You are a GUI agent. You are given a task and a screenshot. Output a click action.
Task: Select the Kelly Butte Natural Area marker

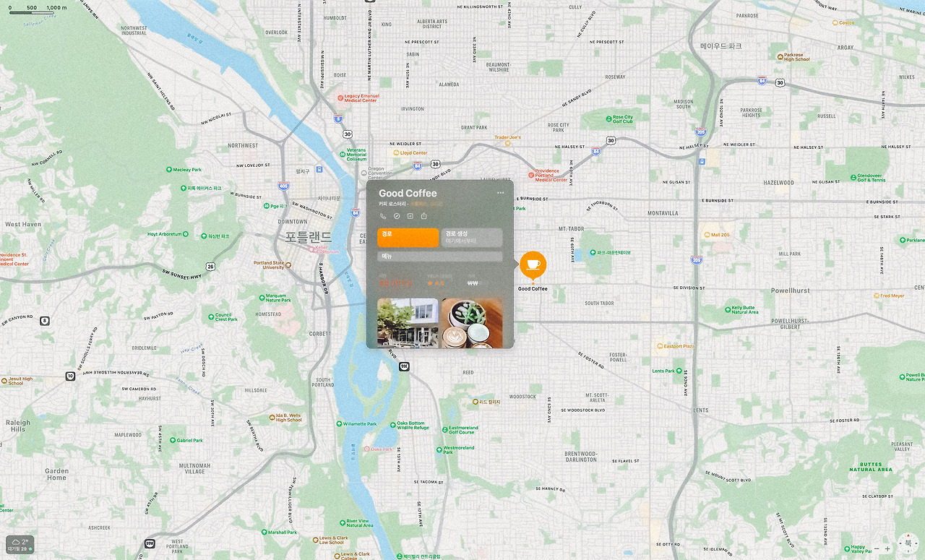[727, 309]
